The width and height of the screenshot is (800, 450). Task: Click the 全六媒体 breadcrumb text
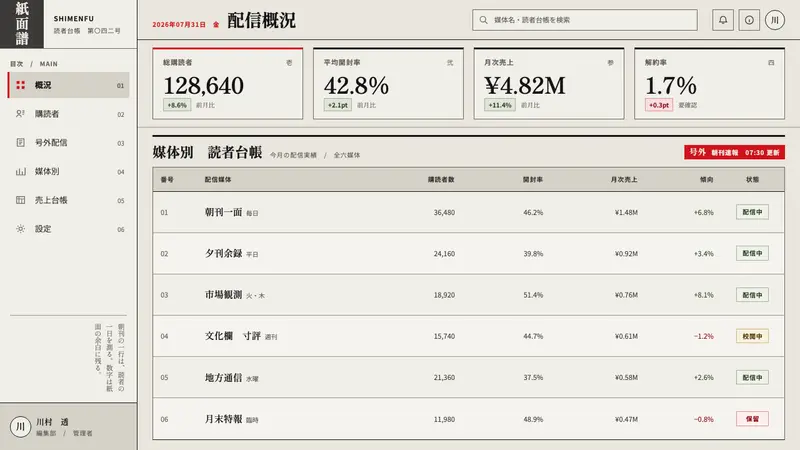[x=347, y=155]
